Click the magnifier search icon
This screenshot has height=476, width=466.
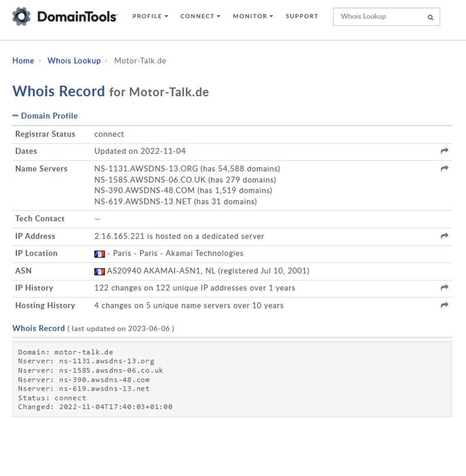click(x=430, y=17)
